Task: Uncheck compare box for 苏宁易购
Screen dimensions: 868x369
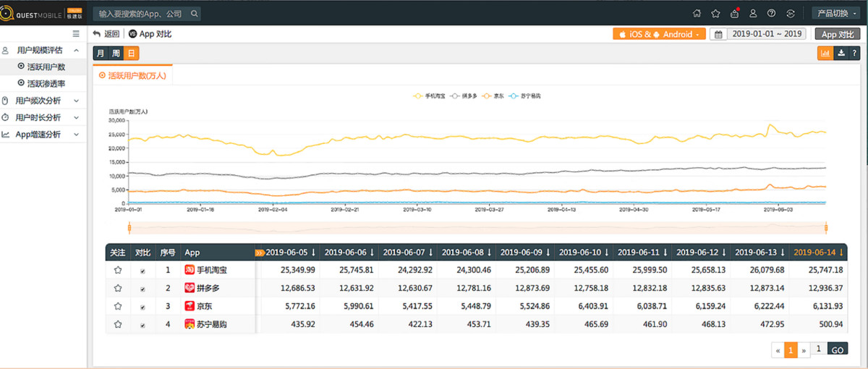Action: 142,326
